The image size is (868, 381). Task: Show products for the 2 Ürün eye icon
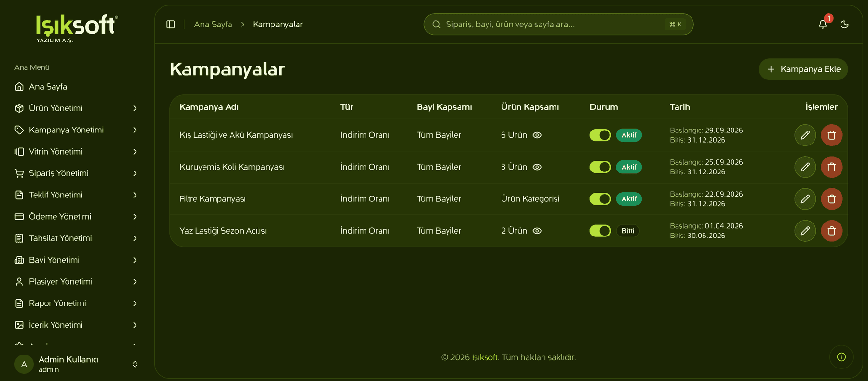537,231
